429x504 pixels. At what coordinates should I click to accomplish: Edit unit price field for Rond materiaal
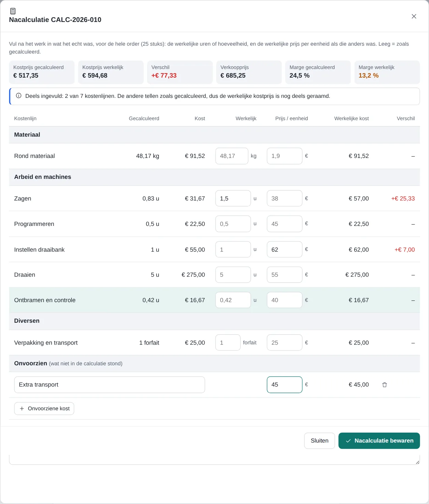click(285, 156)
